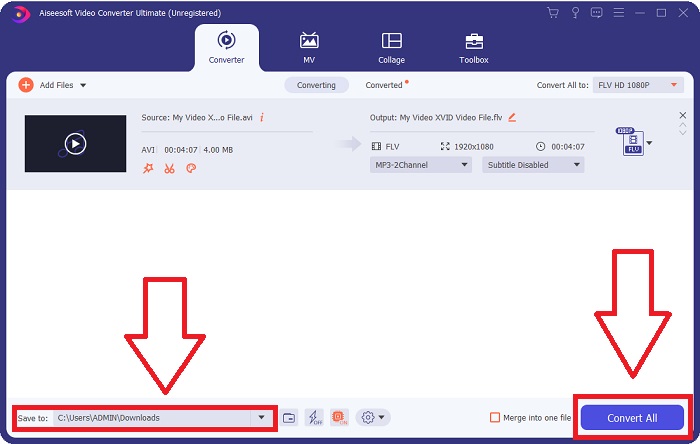Remove the video item with X
The height and width of the screenshot is (444, 700).
coord(683,115)
